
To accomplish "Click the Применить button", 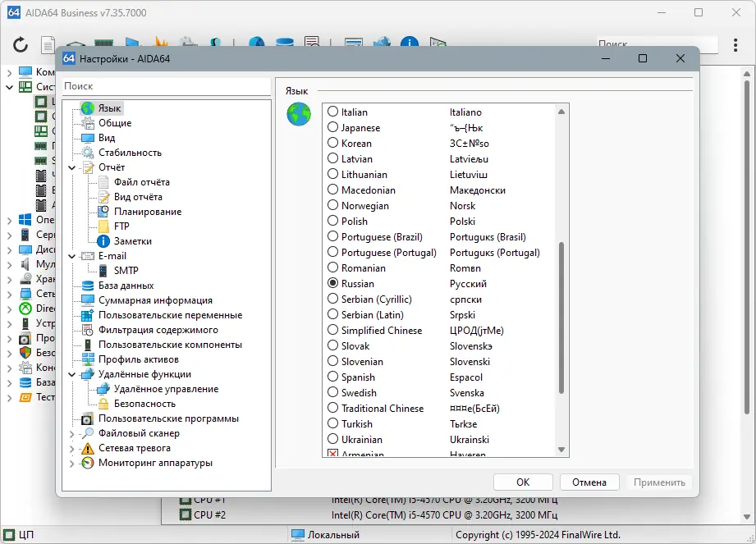I will [659, 482].
